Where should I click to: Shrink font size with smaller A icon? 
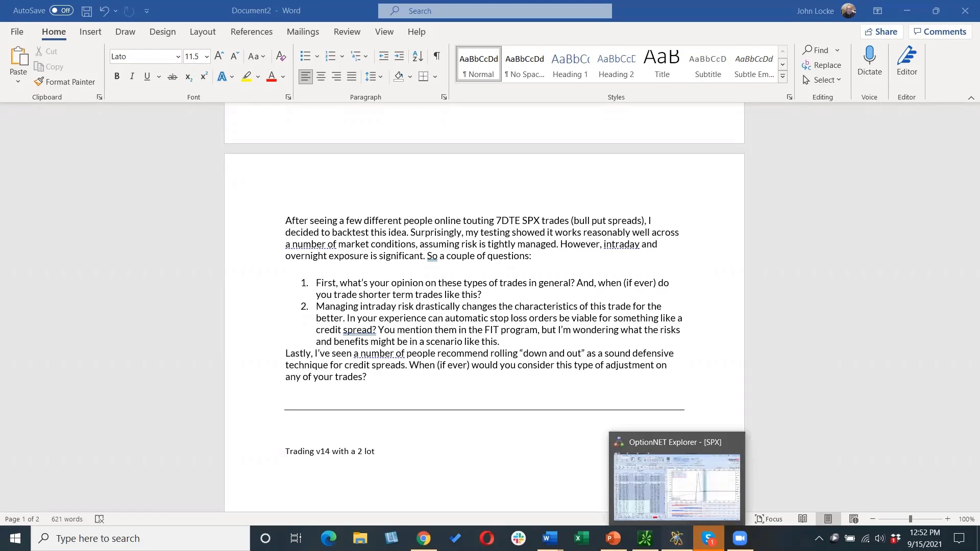(x=235, y=56)
